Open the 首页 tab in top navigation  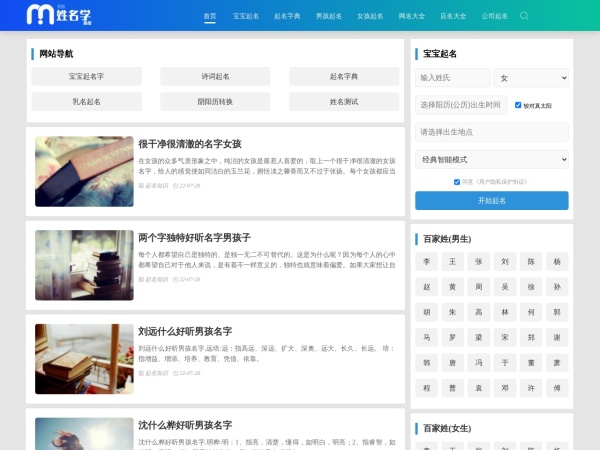click(x=210, y=16)
